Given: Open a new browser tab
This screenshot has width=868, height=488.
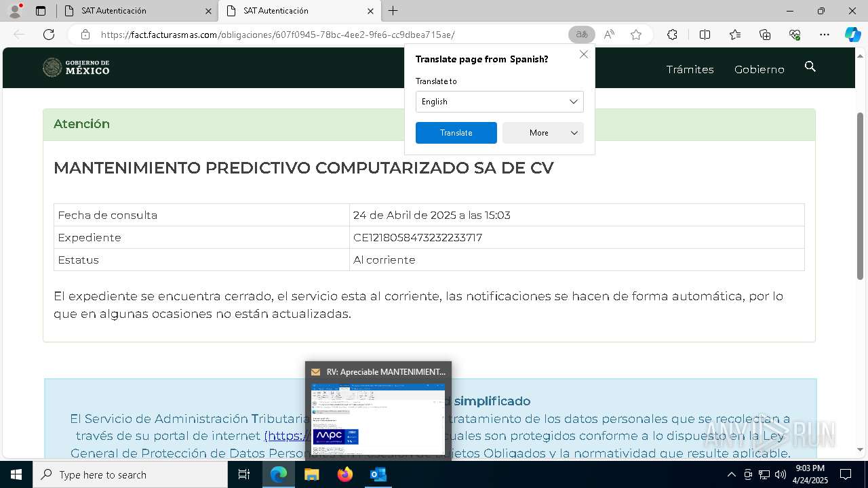Looking at the screenshot, I should [x=393, y=11].
